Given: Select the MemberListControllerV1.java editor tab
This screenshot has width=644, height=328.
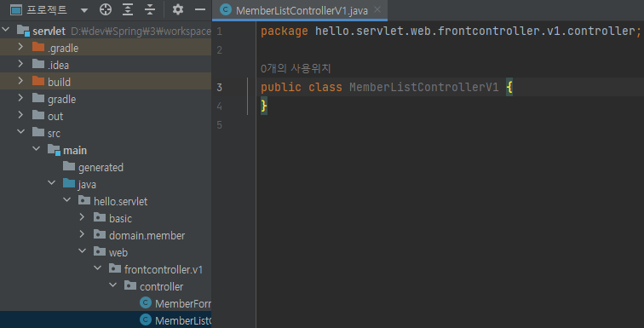Looking at the screenshot, I should click(x=300, y=10).
